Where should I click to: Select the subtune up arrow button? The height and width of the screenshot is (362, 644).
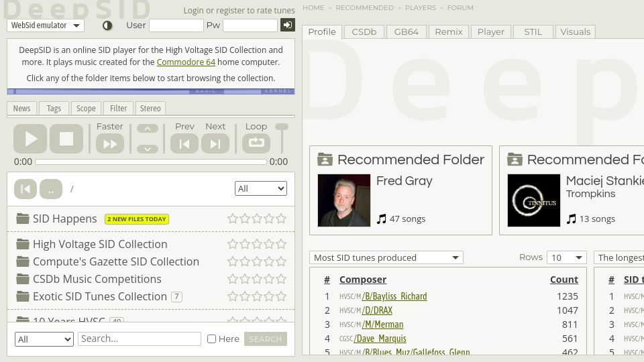point(148,129)
